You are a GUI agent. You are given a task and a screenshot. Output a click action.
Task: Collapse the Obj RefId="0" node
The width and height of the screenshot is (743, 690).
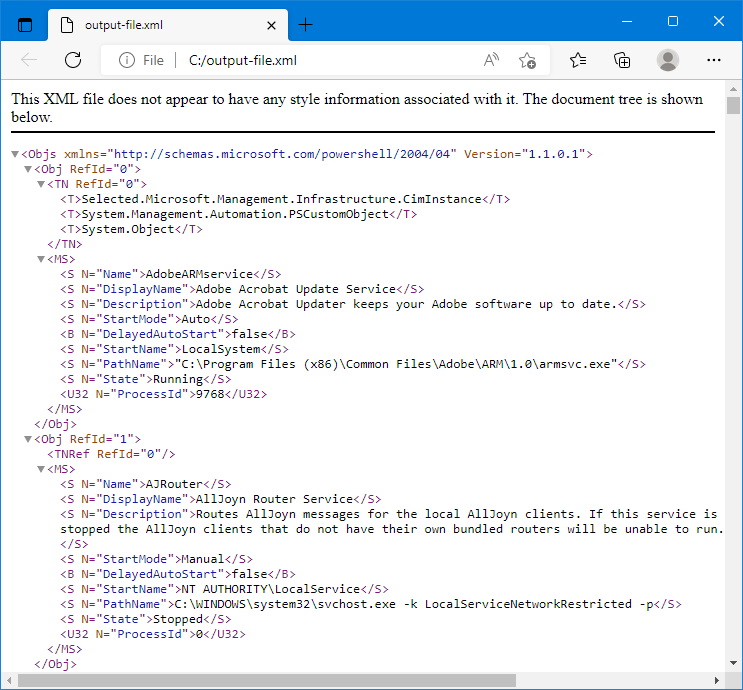pos(28,169)
